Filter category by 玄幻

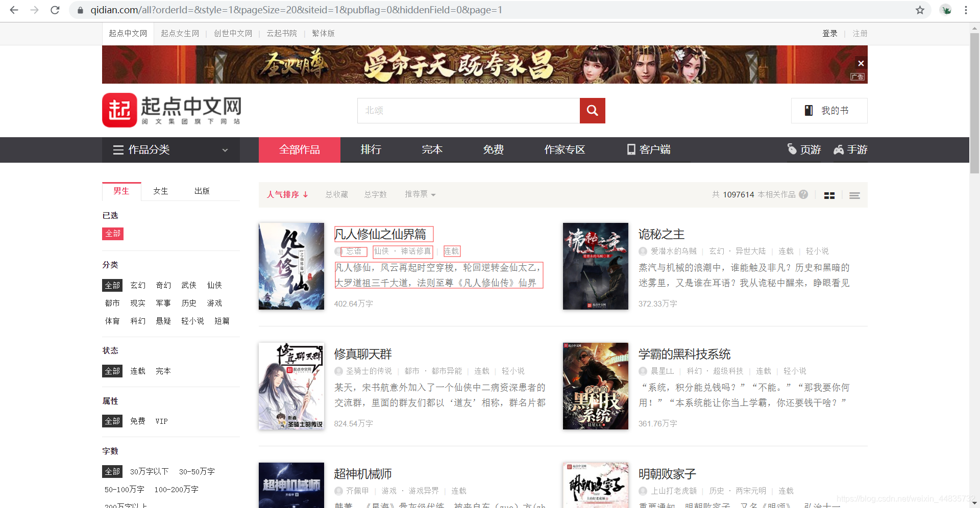(138, 285)
